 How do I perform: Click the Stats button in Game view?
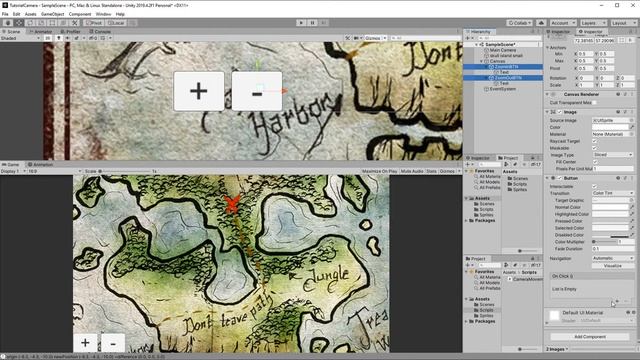(431, 171)
